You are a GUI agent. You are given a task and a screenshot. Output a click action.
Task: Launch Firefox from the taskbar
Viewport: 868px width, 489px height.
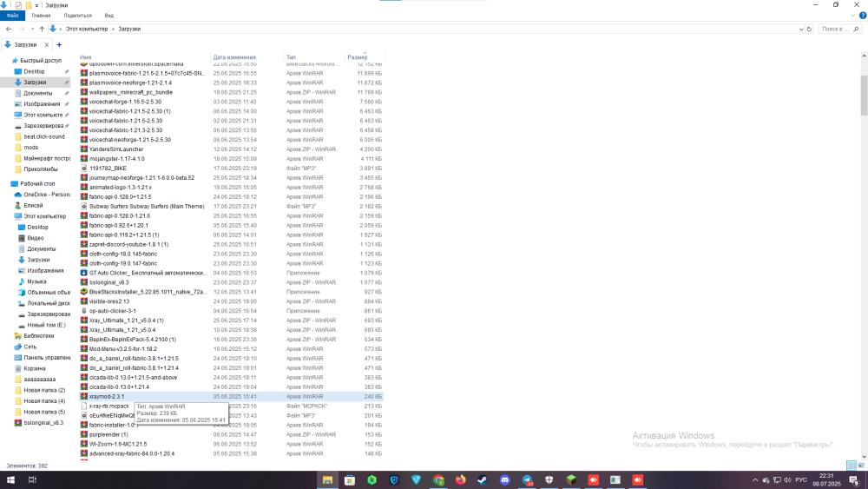click(x=461, y=480)
